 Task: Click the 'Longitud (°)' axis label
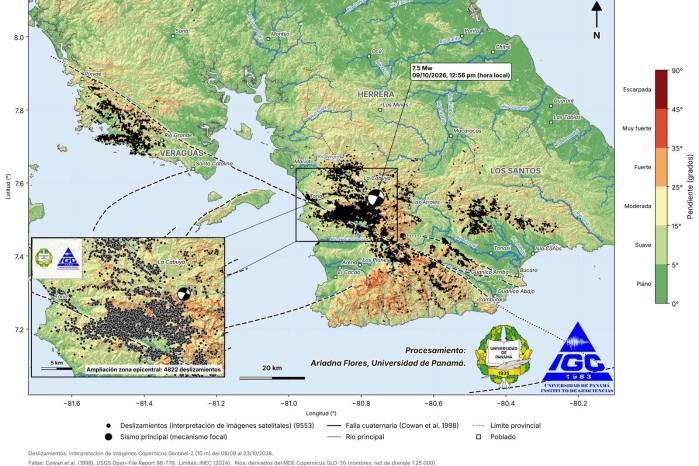(321, 413)
